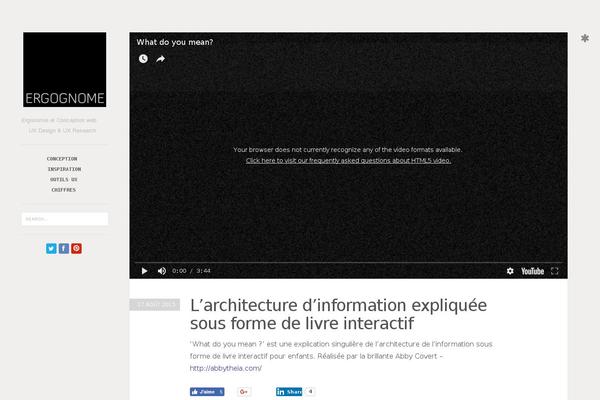Open the Inspiration menu item

64,169
